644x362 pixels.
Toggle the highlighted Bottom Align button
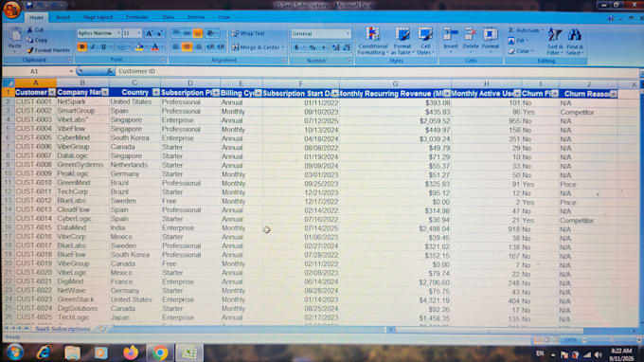(198, 33)
